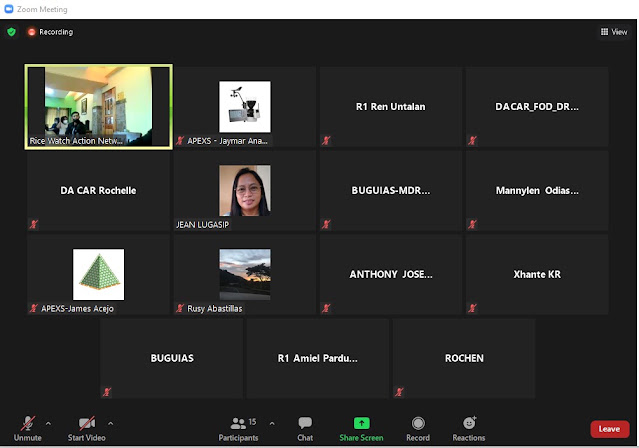
Task: Open the Chat panel
Action: point(305,429)
